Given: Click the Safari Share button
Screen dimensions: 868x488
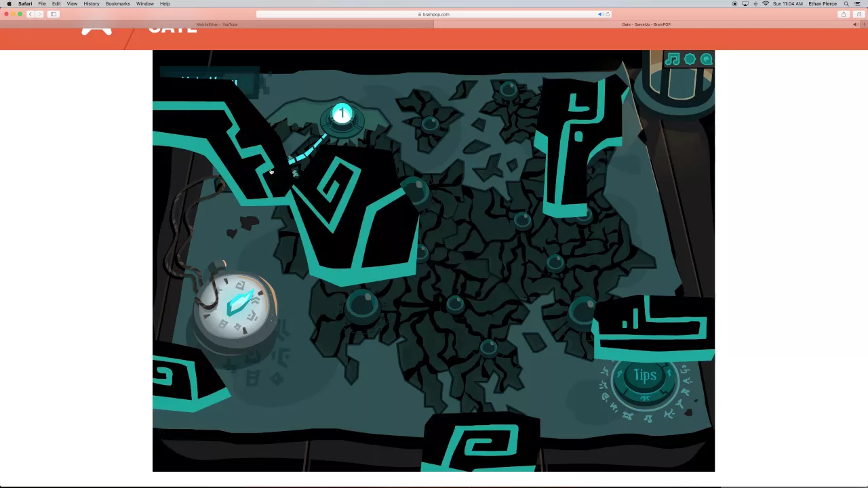Looking at the screenshot, I should pos(844,14).
